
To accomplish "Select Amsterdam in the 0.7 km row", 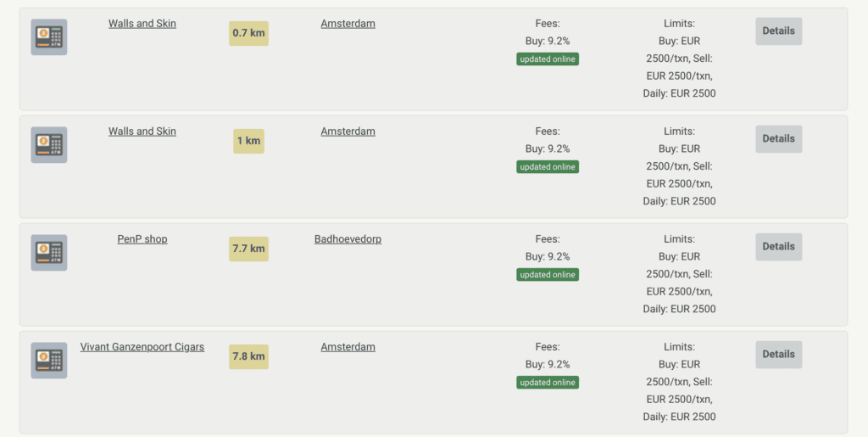I will click(348, 24).
